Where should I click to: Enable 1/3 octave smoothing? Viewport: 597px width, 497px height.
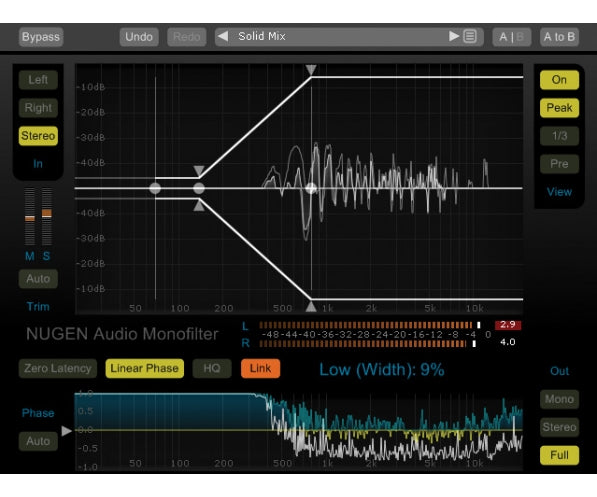(559, 136)
